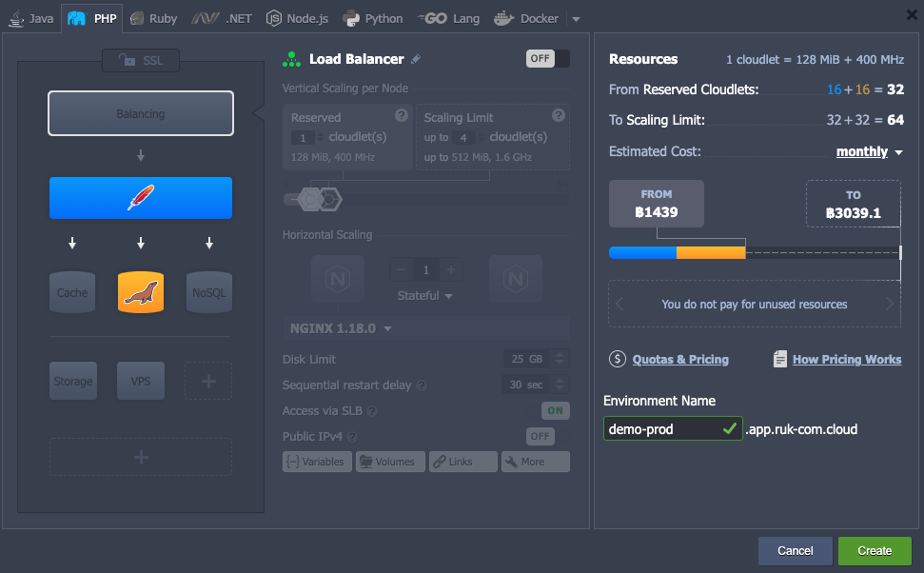Close the environment wizard dialog
The width and height of the screenshot is (924, 573).
coord(912,14)
